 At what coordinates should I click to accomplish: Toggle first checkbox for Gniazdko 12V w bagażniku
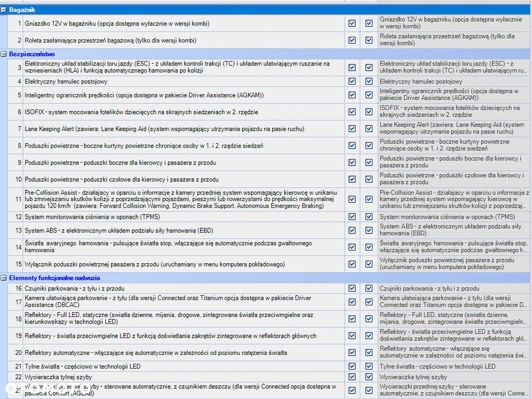(x=352, y=23)
